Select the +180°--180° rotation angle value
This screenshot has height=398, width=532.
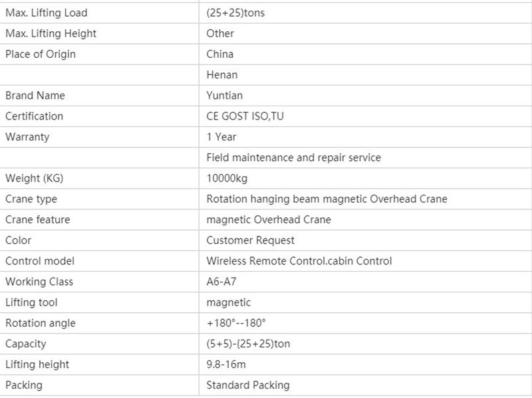236,323
